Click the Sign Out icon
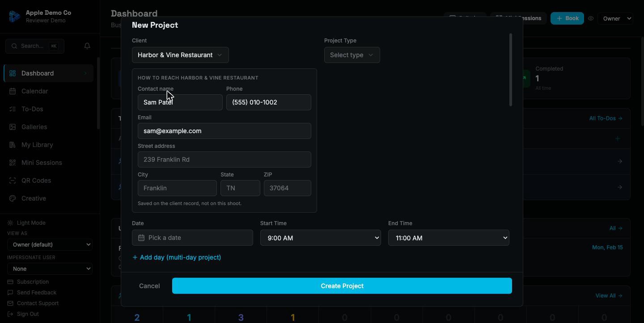 click(x=10, y=314)
